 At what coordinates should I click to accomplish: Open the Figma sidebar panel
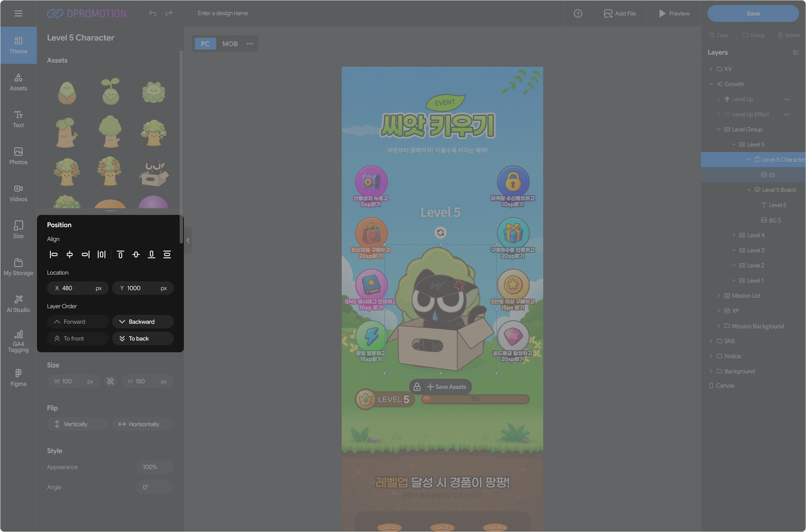pos(18,378)
